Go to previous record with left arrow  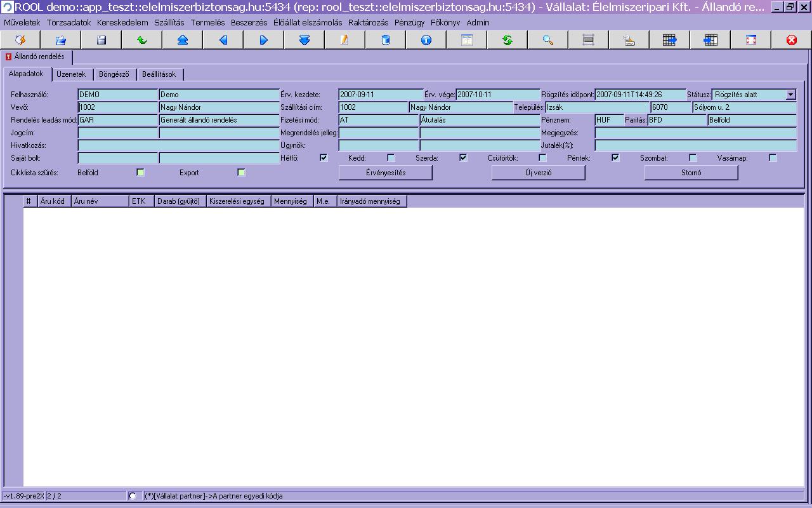click(x=223, y=40)
